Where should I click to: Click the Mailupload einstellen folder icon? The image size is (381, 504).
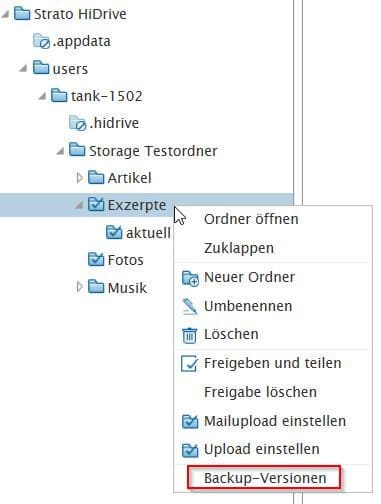pyautogui.click(x=190, y=422)
